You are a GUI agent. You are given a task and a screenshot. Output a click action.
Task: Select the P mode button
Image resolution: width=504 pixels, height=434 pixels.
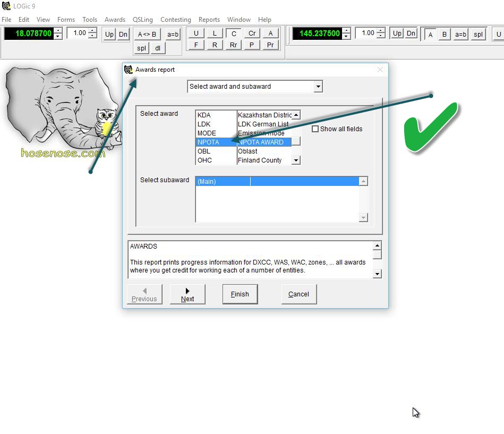point(252,45)
